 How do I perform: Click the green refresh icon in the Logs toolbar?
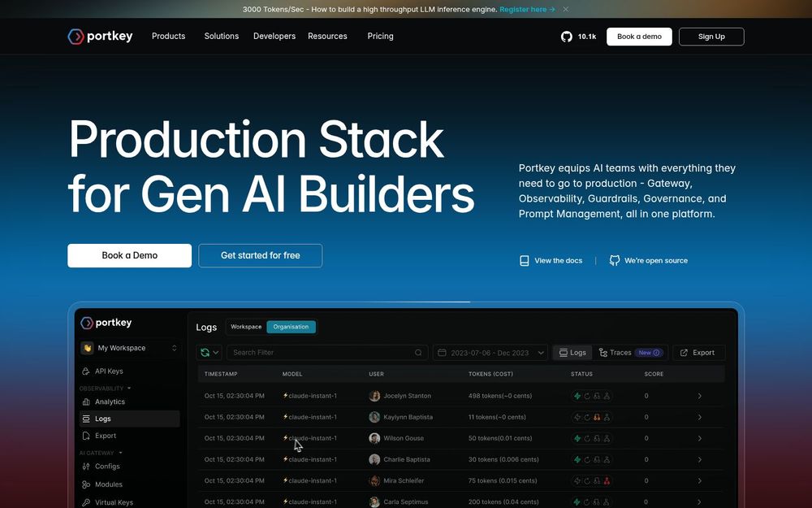[205, 353]
